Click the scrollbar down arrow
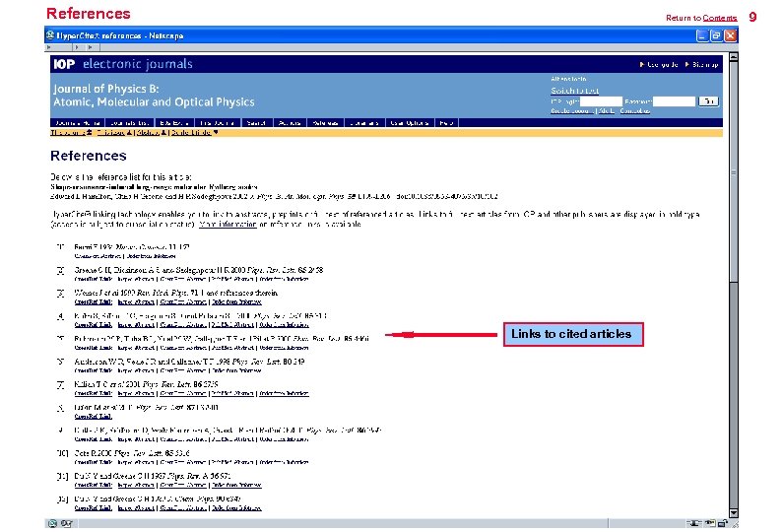The width and height of the screenshot is (782, 532). click(x=734, y=513)
